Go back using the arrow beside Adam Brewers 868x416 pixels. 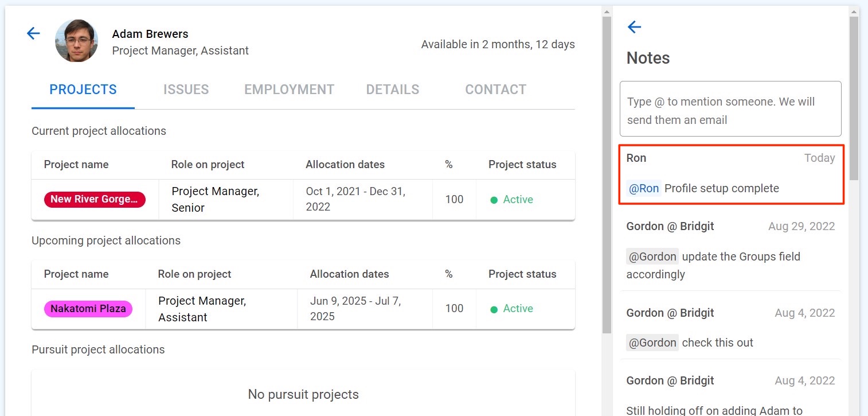(33, 34)
